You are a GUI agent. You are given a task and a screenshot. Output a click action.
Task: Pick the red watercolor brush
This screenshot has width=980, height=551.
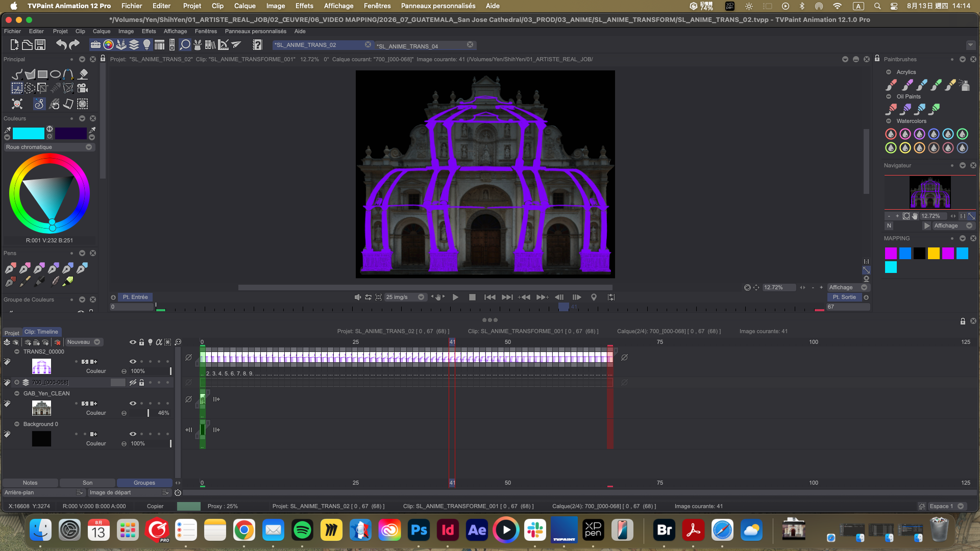click(891, 134)
